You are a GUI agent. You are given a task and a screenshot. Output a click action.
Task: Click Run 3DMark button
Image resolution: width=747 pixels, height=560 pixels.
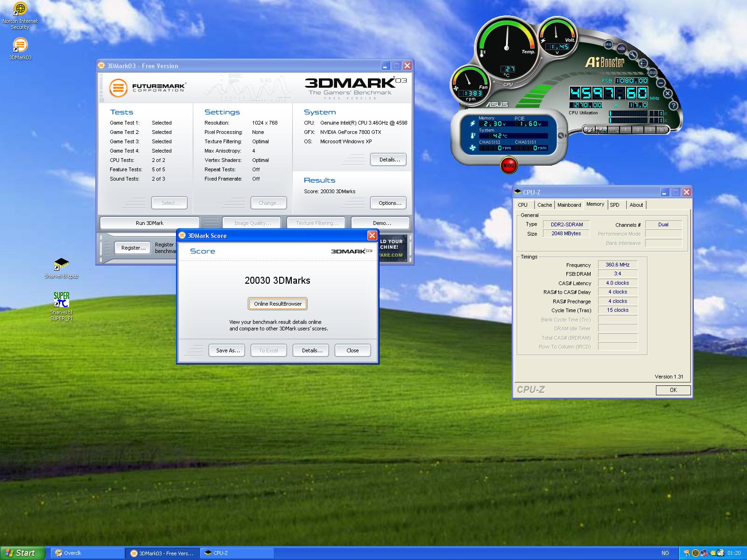[149, 223]
